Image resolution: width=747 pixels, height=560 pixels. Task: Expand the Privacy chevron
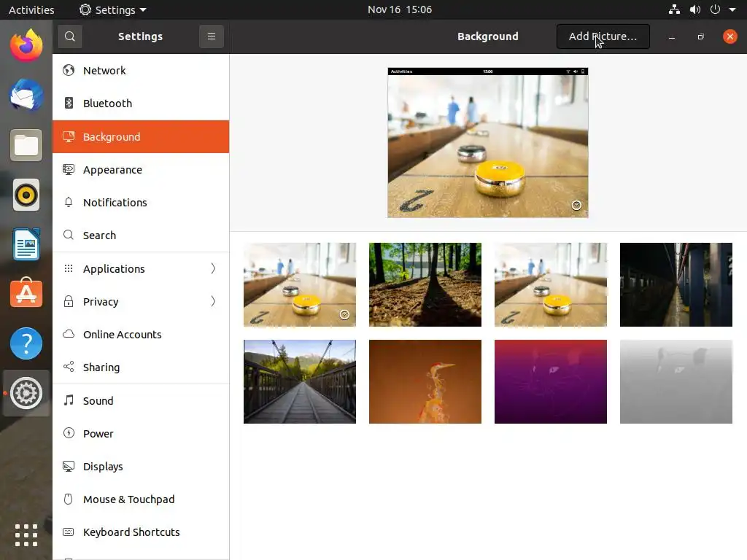point(213,301)
